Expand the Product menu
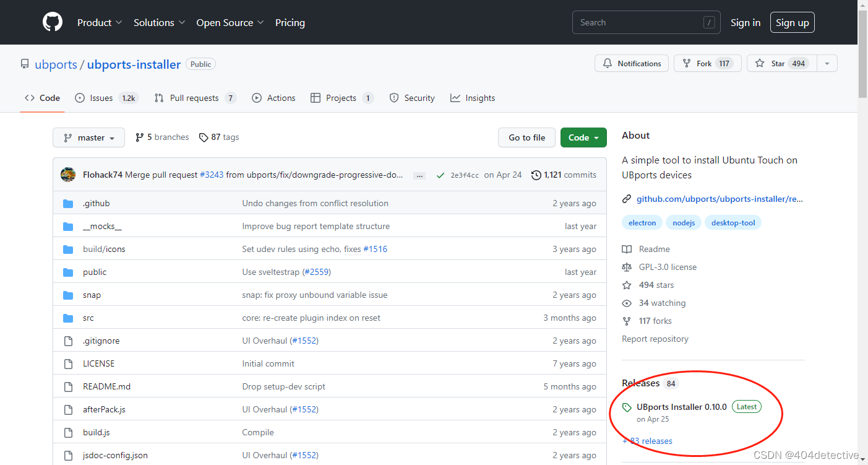868x465 pixels. (100, 22)
